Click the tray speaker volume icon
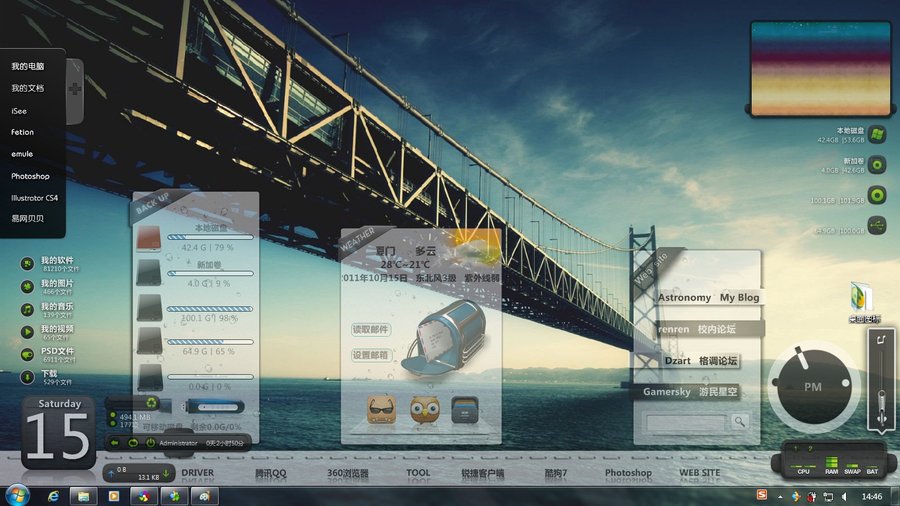Image resolution: width=900 pixels, height=506 pixels. pyautogui.click(x=844, y=497)
